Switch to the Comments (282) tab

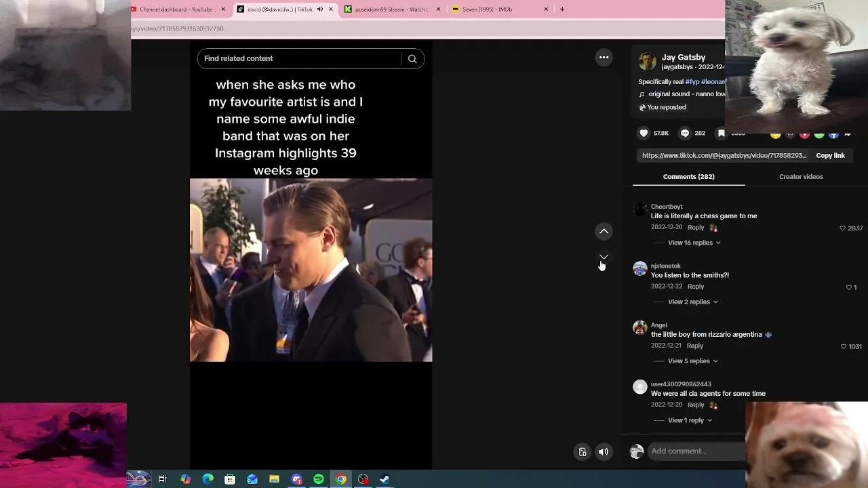[689, 176]
